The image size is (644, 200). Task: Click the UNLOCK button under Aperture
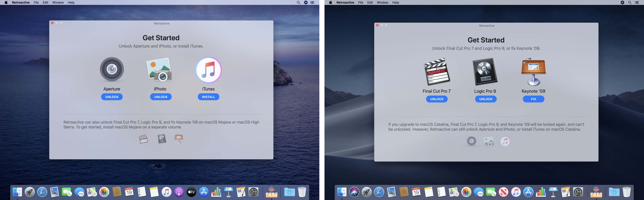[112, 97]
